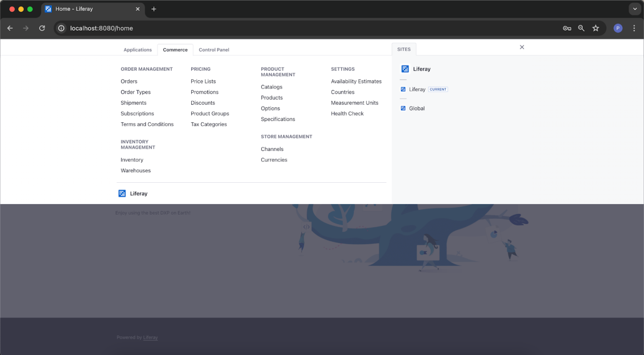This screenshot has height=355, width=644.
Task: Open the profile avatar icon in the browser toolbar
Action: pyautogui.click(x=618, y=28)
